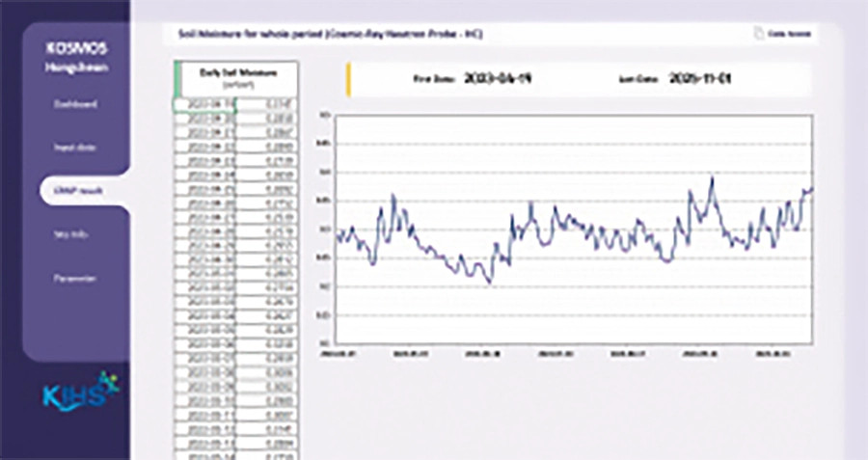The image size is (868, 460).
Task: Click the Last Date value field
Action: 700,79
